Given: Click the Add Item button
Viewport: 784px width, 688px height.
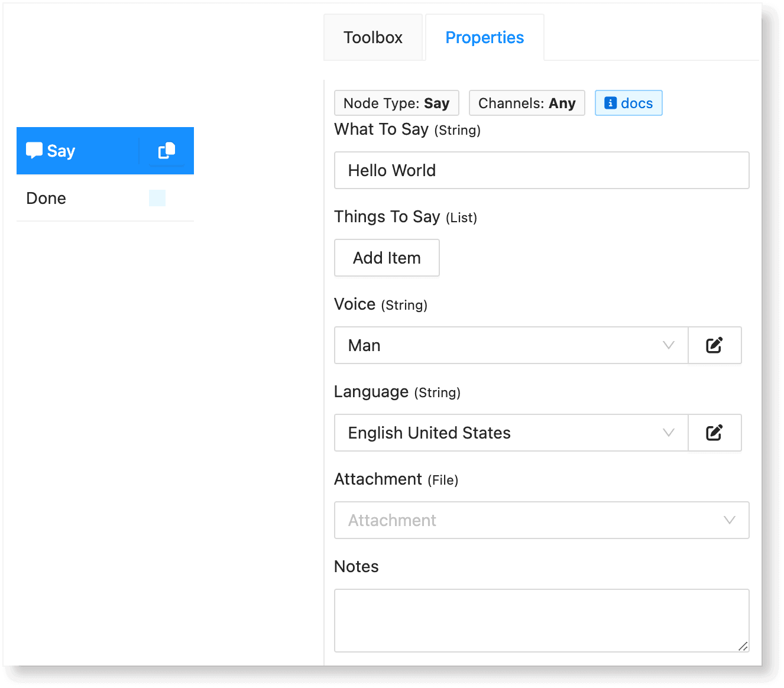Looking at the screenshot, I should point(387,258).
